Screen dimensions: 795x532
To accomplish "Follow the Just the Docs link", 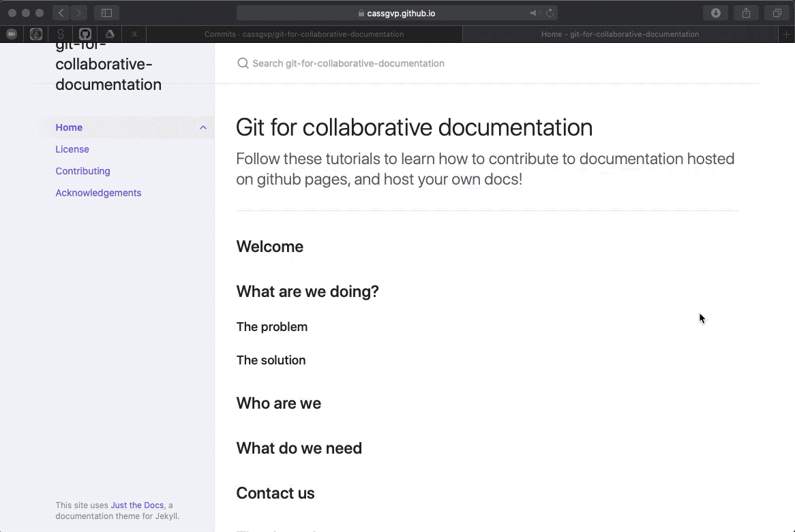I will pos(137,505).
